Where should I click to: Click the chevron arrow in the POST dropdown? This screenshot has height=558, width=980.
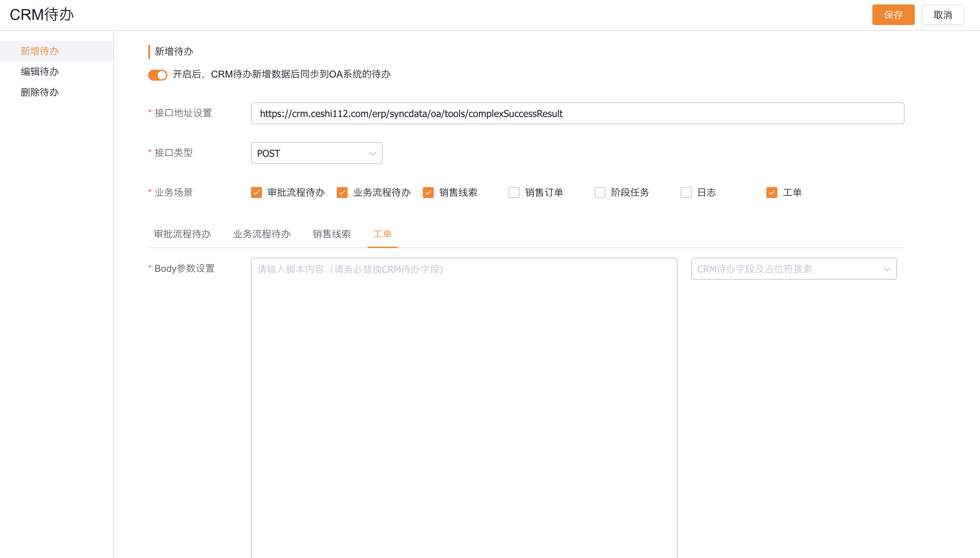[372, 154]
